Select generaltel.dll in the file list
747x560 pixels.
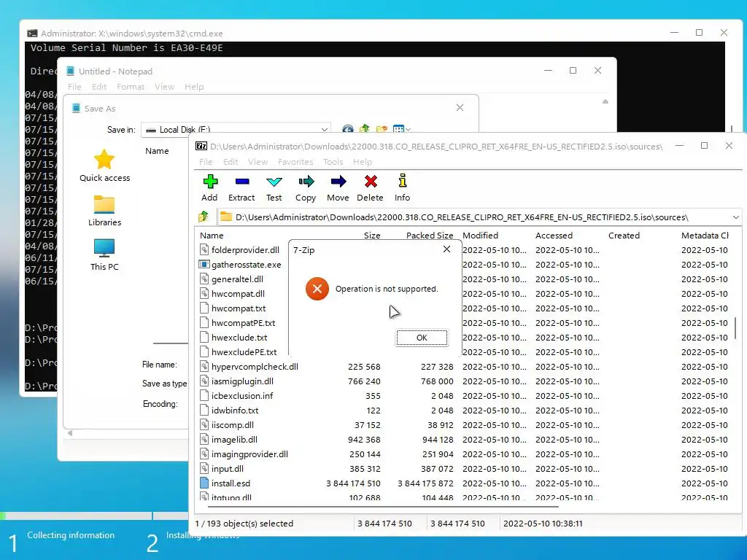tap(237, 279)
